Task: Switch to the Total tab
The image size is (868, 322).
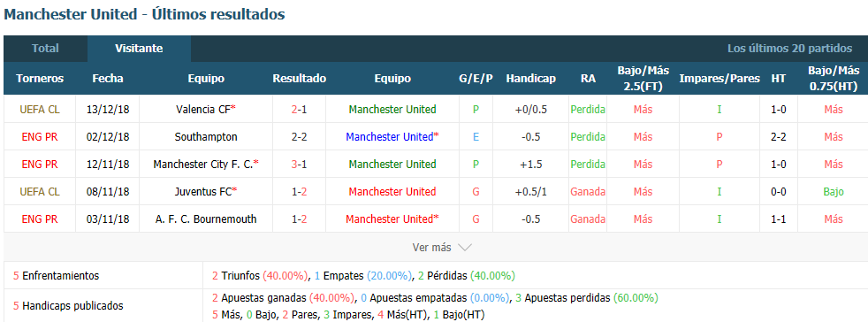Action: tap(45, 49)
